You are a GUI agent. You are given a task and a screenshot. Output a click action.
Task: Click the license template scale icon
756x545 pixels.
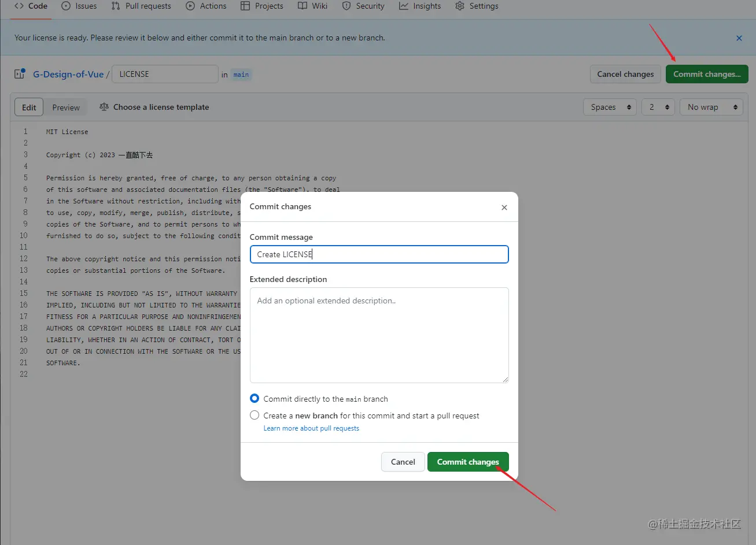pos(104,107)
